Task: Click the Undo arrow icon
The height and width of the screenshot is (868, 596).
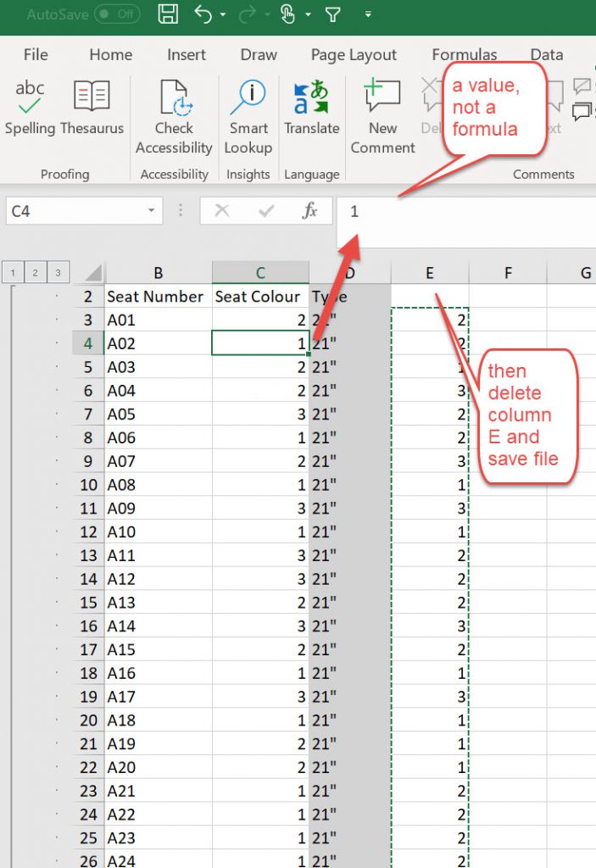Action: pos(203,14)
